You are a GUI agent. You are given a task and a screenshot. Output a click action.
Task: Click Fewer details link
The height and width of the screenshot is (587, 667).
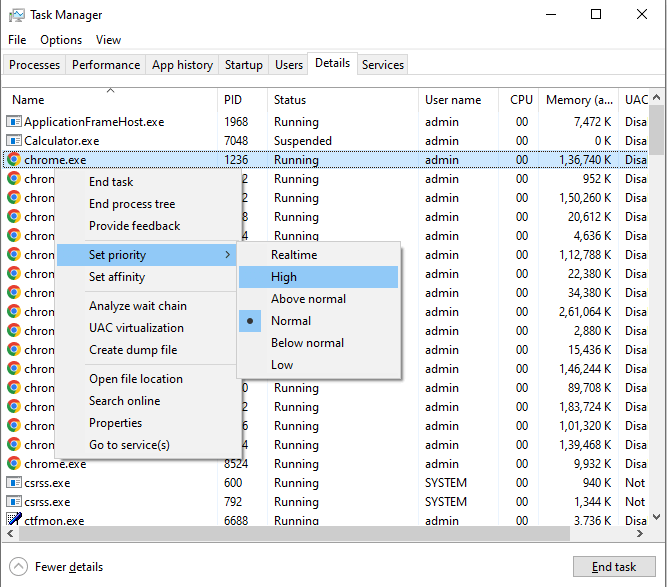[x=69, y=567]
